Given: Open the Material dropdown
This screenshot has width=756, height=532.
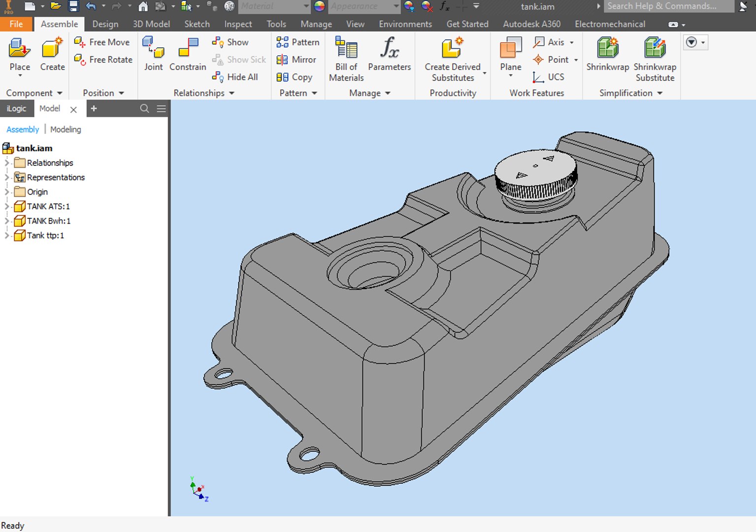Looking at the screenshot, I should 306,6.
